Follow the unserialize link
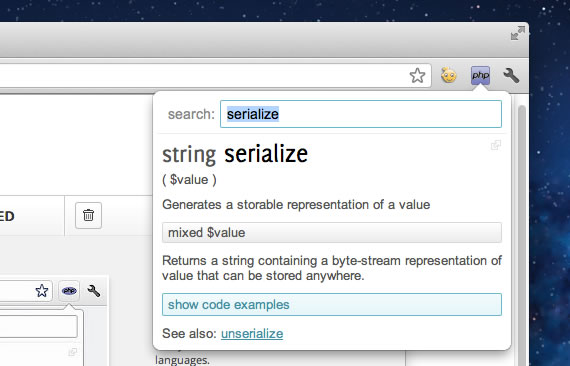The height and width of the screenshot is (366, 570). tap(252, 334)
